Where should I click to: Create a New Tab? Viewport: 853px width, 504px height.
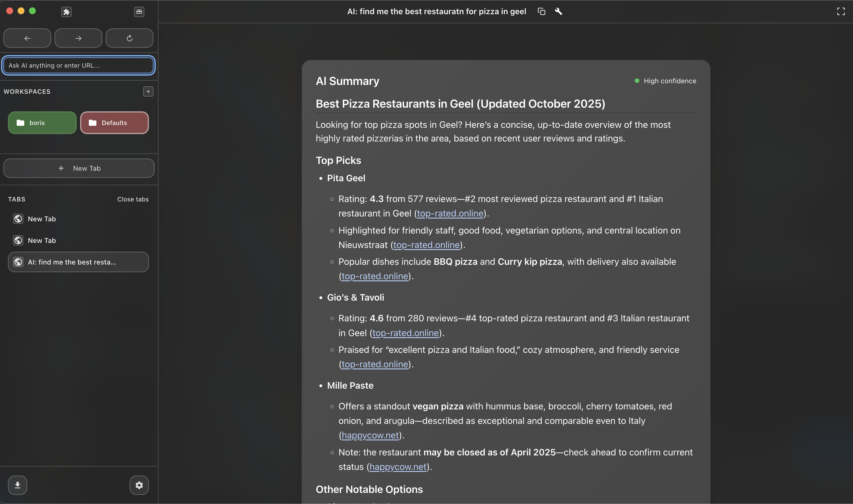click(78, 168)
